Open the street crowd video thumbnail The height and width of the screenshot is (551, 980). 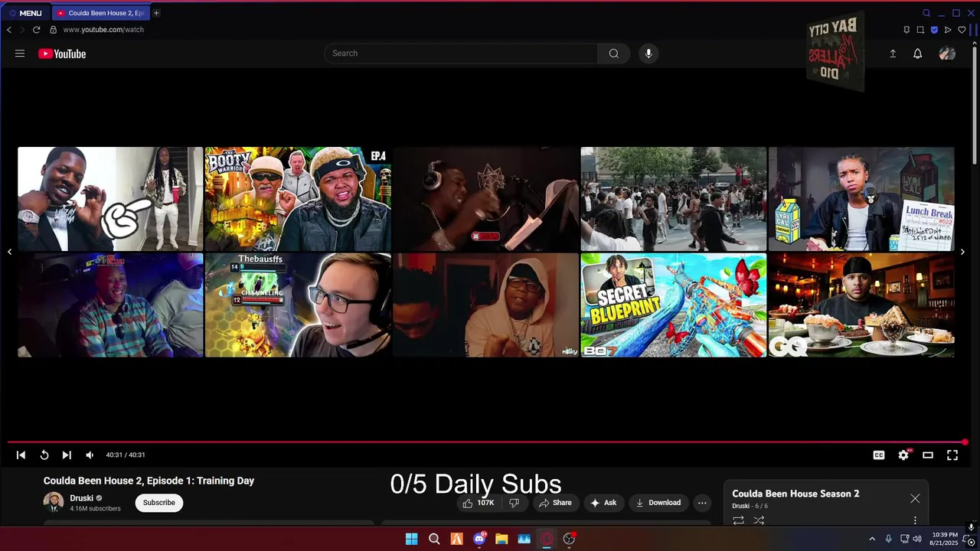coord(674,199)
